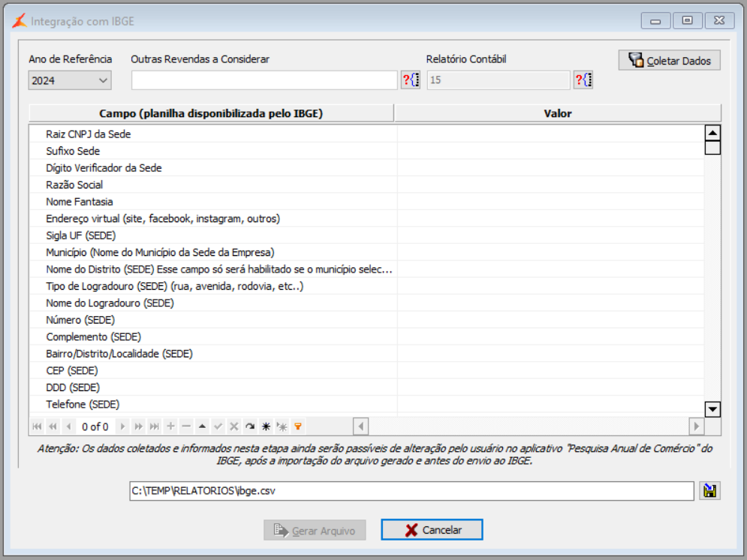Click vertical scrollbar up arrow

coord(712,133)
